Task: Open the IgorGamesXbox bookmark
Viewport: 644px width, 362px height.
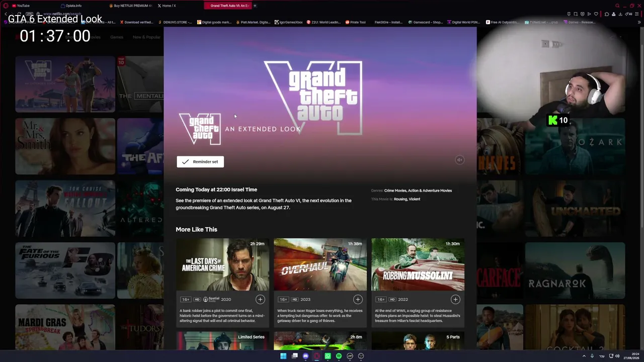Action: (x=289, y=22)
